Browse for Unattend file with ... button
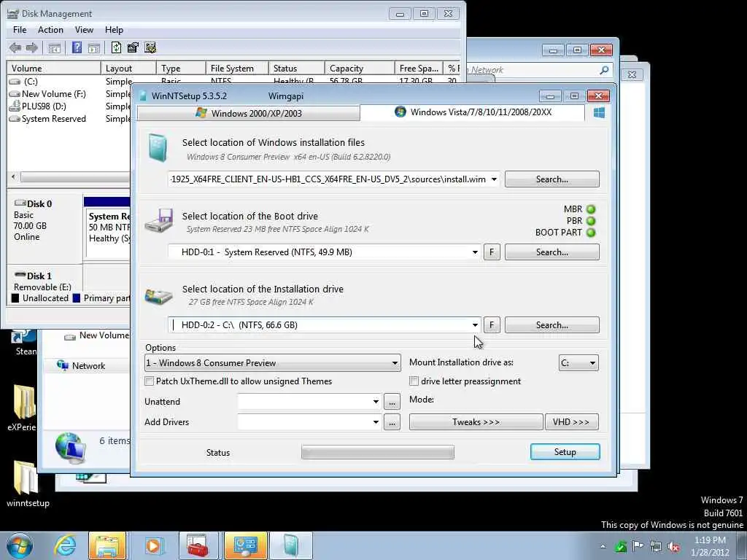 [392, 402]
